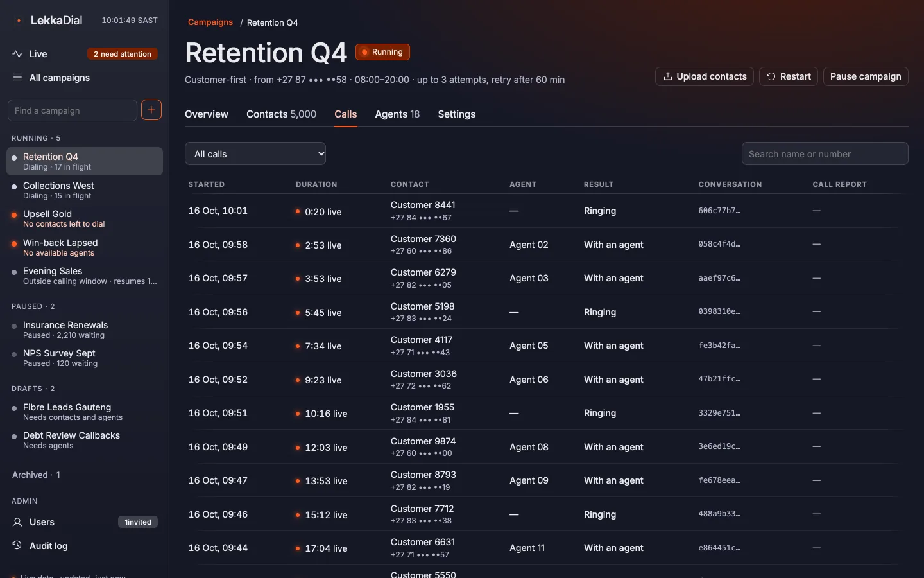The width and height of the screenshot is (924, 578).
Task: Click the Customer 8793 contact name
Action: 424,475
